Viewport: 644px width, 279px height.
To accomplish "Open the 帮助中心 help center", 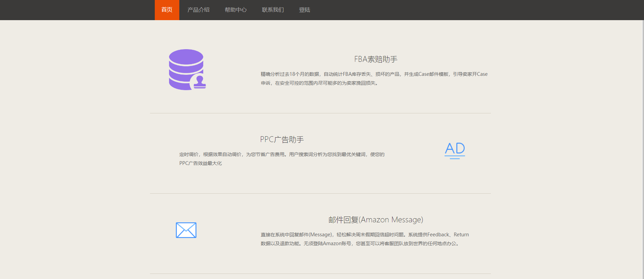I will [x=236, y=10].
